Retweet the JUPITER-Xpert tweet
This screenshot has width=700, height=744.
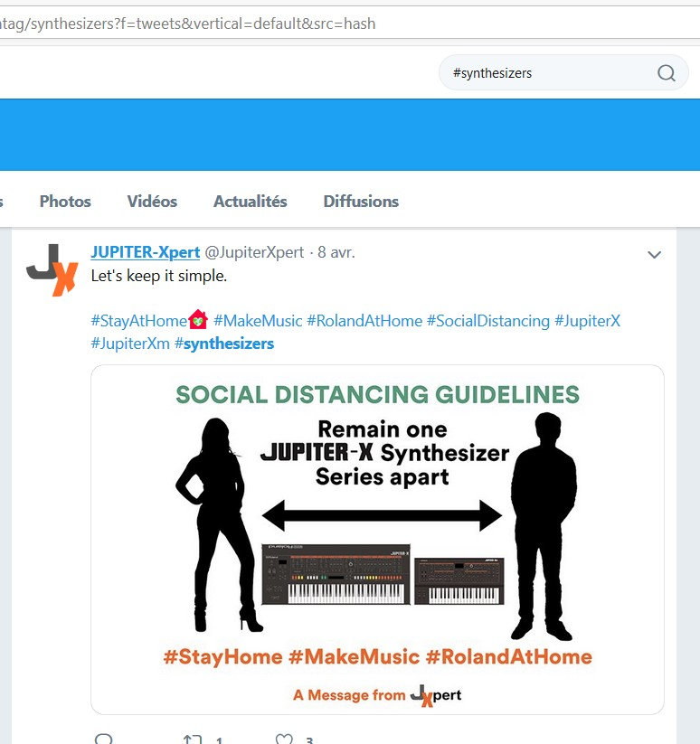click(x=193, y=739)
